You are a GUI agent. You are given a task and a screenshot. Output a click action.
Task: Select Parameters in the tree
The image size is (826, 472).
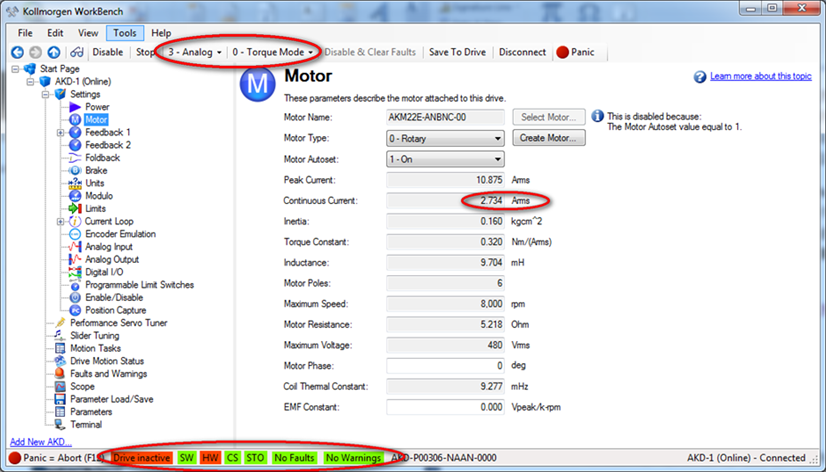click(91, 412)
